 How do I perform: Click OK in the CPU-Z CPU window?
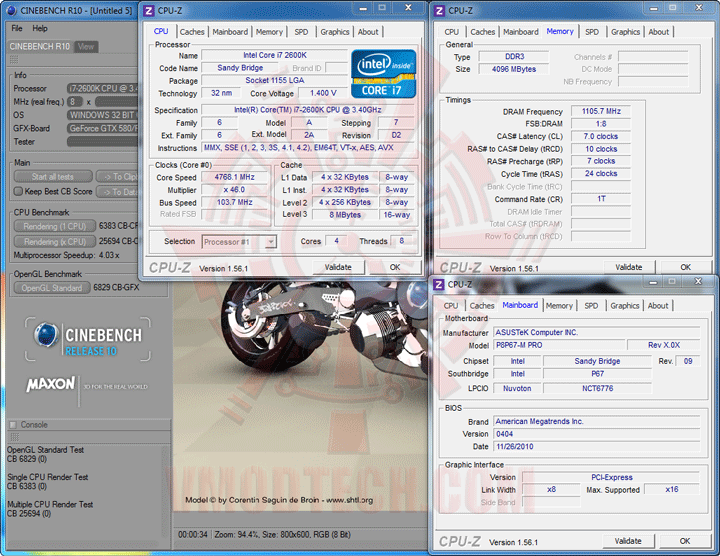click(x=395, y=267)
